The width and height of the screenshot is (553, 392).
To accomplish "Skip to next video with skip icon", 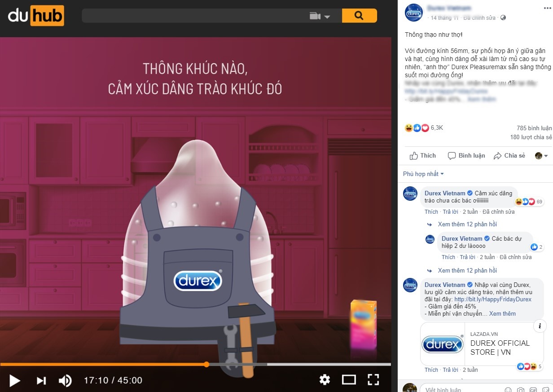I will click(41, 380).
